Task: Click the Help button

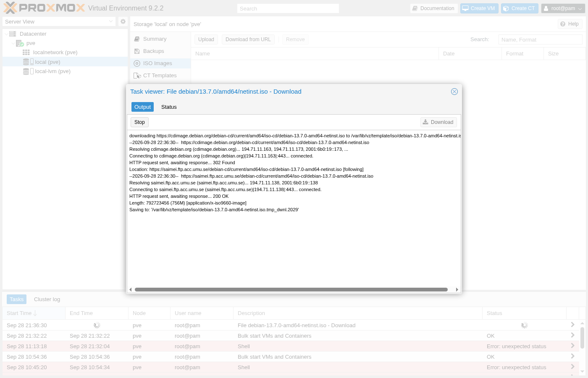Action: tap(570, 24)
